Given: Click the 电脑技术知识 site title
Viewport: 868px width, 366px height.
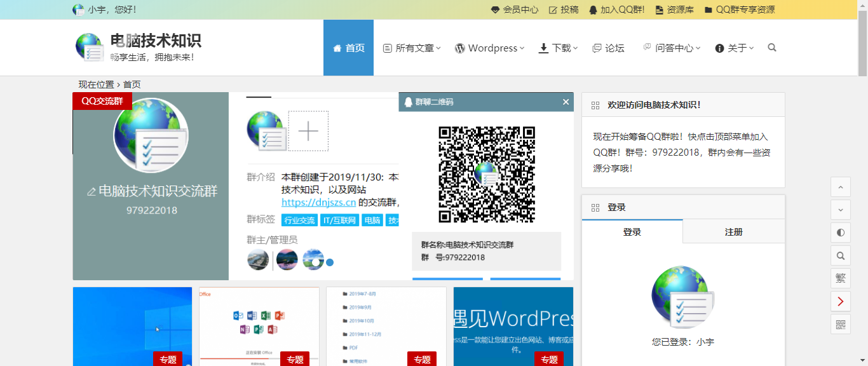Looking at the screenshot, I should (156, 41).
